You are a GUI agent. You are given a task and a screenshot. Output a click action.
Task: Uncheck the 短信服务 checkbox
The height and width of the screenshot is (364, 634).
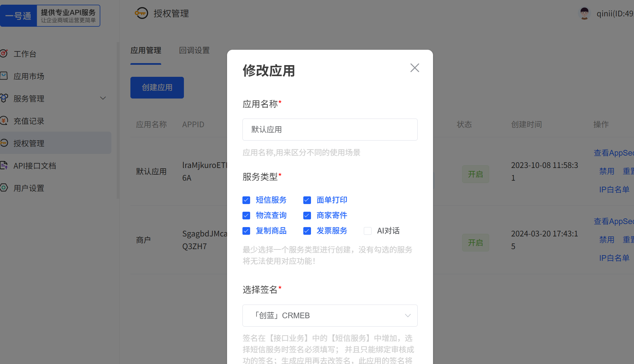pos(246,200)
